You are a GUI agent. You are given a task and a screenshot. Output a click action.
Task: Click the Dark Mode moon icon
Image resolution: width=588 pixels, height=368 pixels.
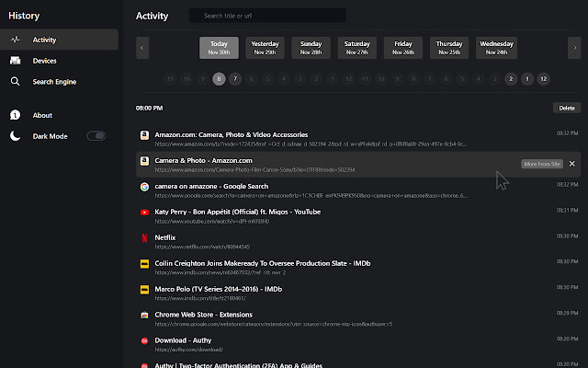point(15,136)
